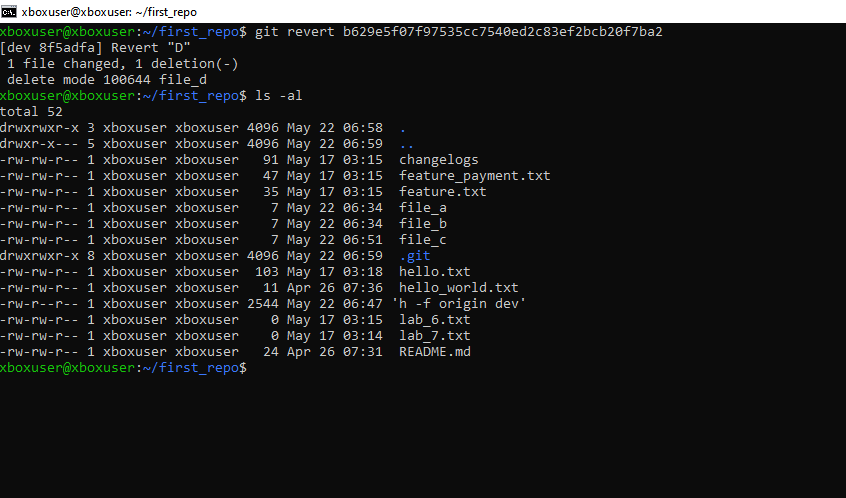Click the blue .git directory name
Image resolution: width=846 pixels, height=498 pixels.
click(x=414, y=256)
